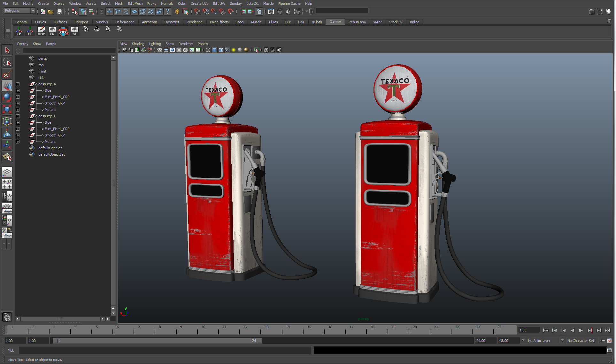Click the current frame field showing 1.00
Viewport: 616px width, 364px height.
point(529,330)
